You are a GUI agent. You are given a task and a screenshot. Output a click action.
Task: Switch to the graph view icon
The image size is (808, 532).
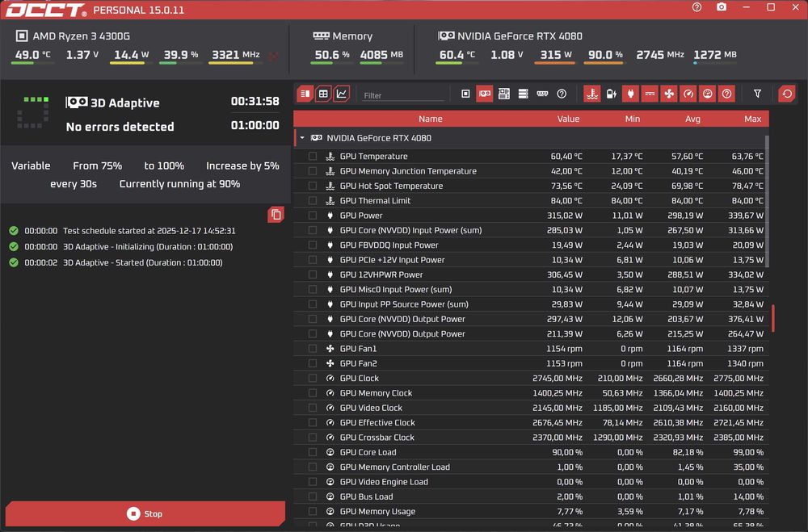click(341, 94)
